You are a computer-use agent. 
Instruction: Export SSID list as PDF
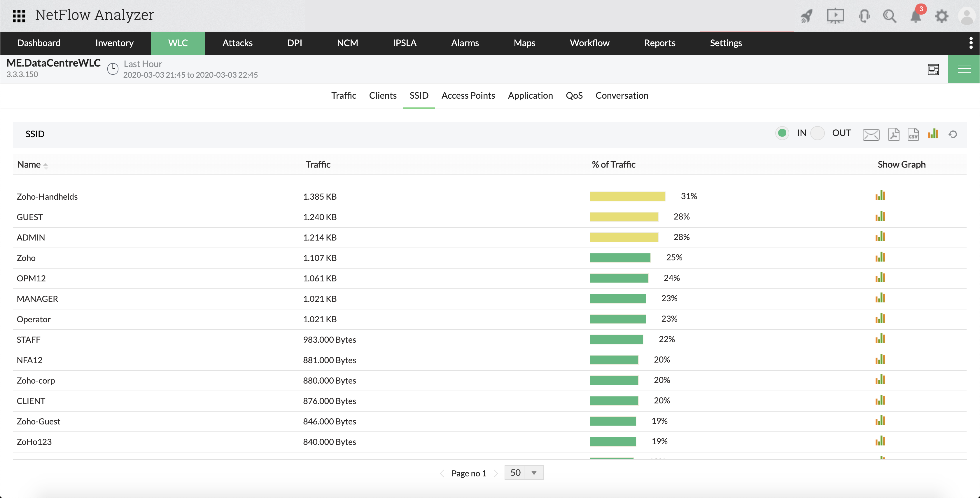click(894, 134)
